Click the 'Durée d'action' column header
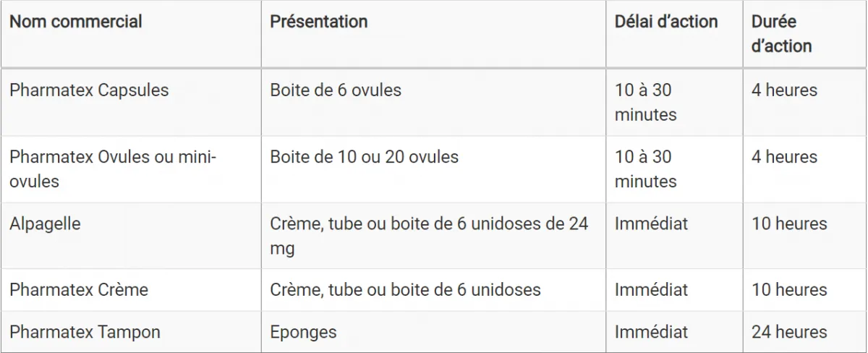Screen dimensions: 868x353 [x=782, y=33]
